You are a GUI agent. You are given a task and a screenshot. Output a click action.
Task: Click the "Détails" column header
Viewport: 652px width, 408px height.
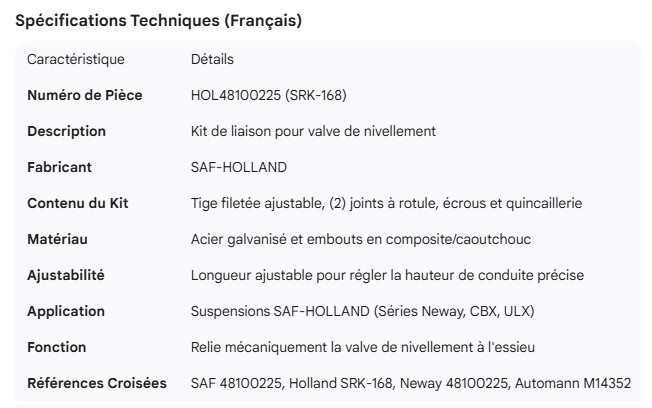point(212,59)
